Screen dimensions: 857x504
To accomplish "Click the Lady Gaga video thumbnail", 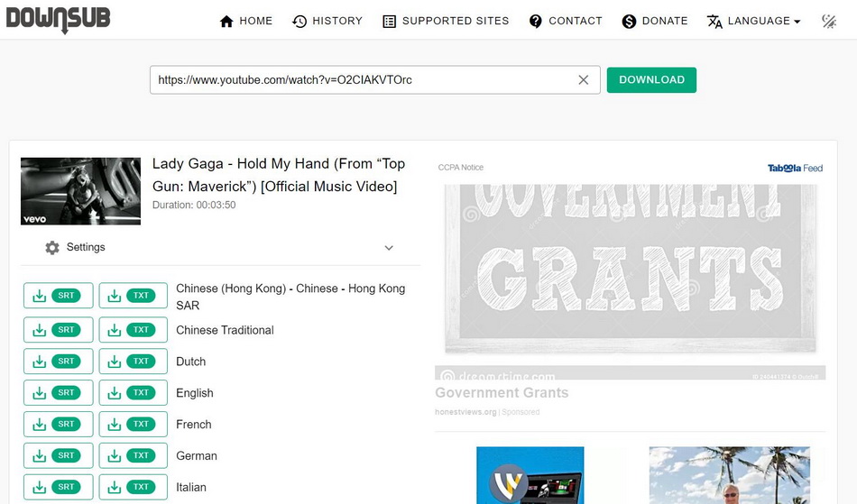I will [x=80, y=191].
